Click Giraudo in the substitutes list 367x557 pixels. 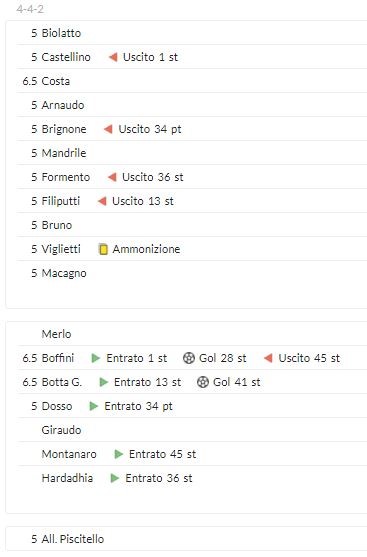click(x=61, y=430)
